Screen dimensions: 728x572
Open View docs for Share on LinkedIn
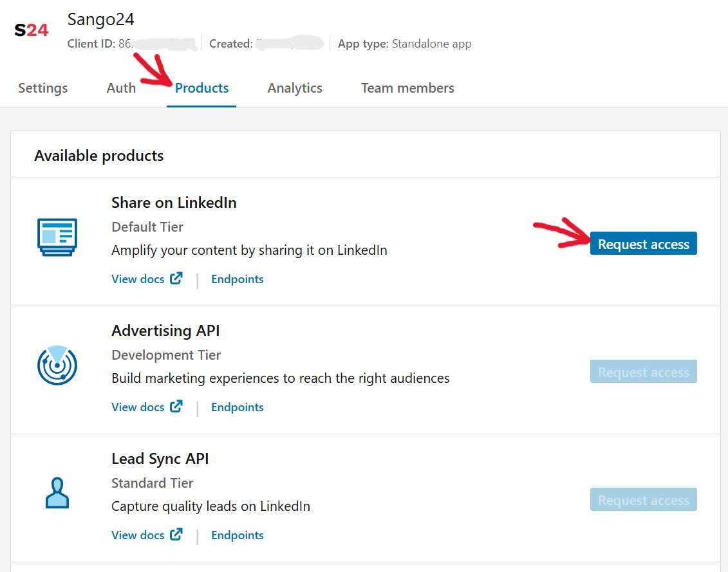click(x=137, y=279)
